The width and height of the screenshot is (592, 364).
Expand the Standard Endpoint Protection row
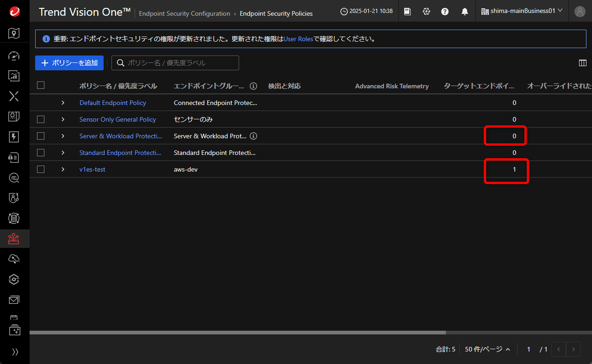click(63, 153)
